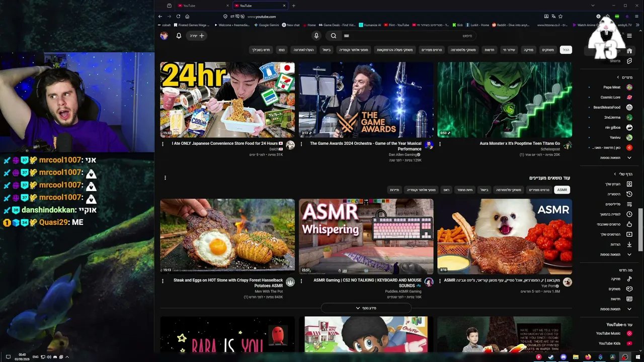Click the YouTube search input field
The width and height of the screenshot is (644, 362).
click(x=409, y=36)
